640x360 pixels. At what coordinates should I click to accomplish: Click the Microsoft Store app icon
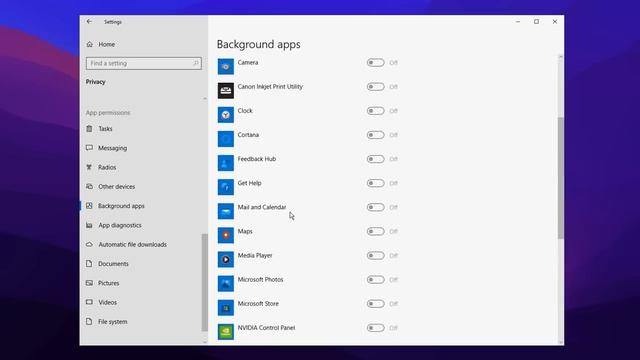pyautogui.click(x=226, y=307)
